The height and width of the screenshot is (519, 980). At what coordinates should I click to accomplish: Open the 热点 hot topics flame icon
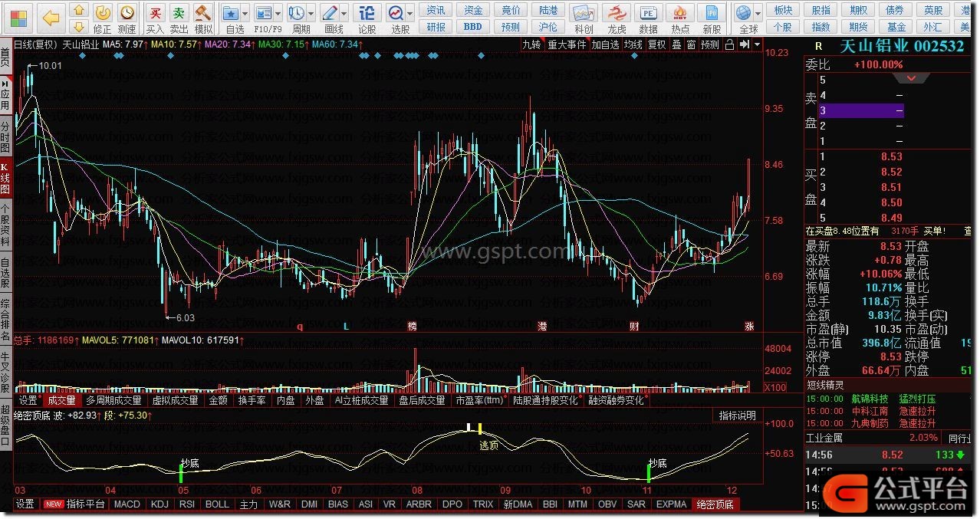680,18
